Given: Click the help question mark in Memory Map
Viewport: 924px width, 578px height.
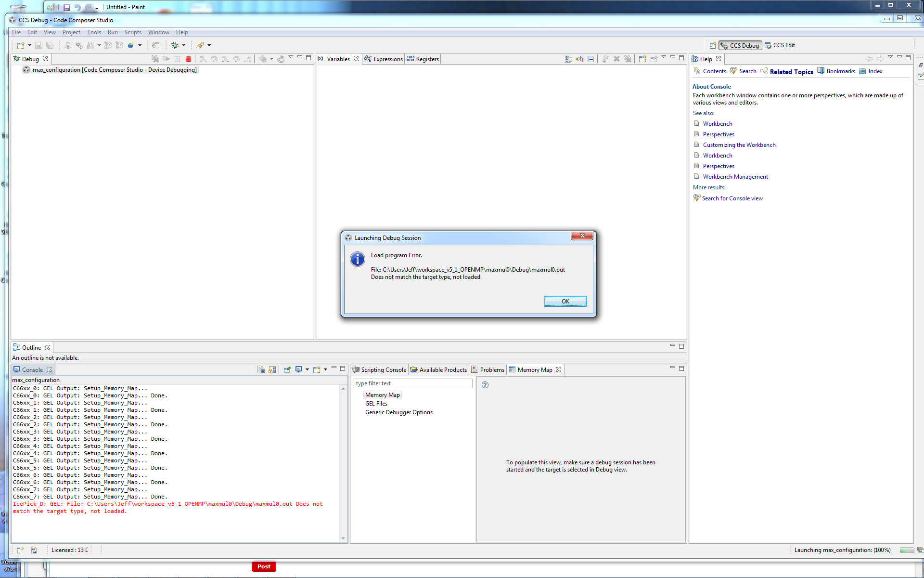Looking at the screenshot, I should click(x=485, y=385).
